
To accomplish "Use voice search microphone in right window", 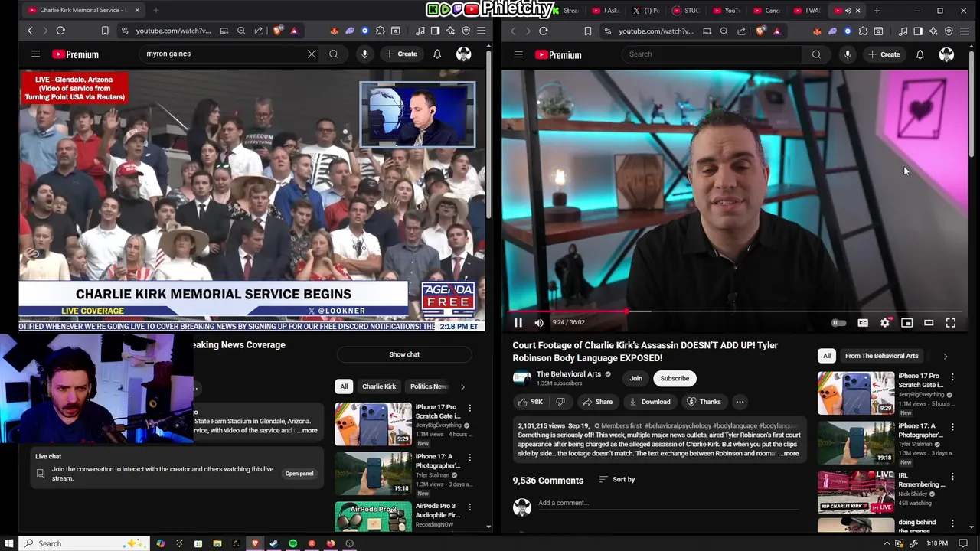I will [x=848, y=54].
